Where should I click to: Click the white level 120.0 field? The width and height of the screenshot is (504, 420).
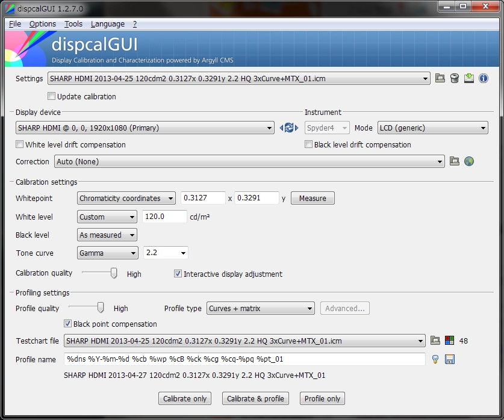[x=164, y=217]
